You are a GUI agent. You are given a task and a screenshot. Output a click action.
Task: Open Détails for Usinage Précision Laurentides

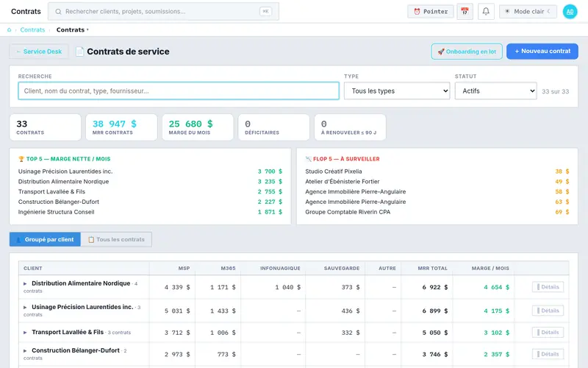click(x=548, y=311)
